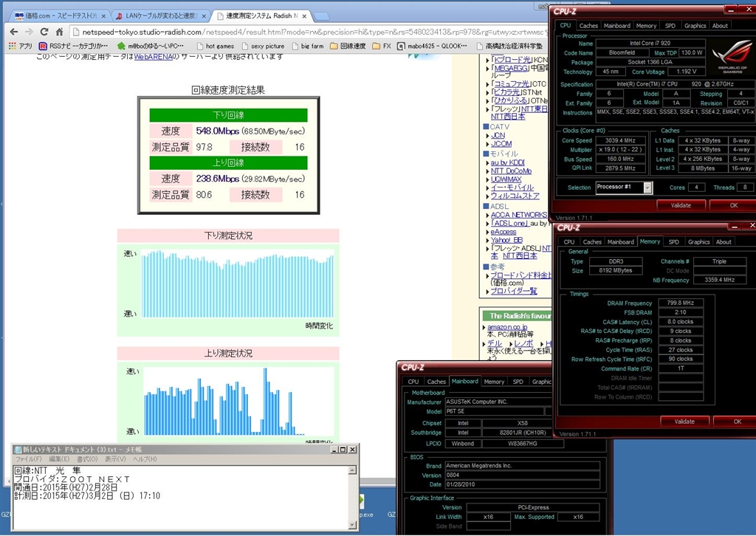The height and width of the screenshot is (536, 756).
Task: Switch to the Caches tab in top CPU-Z
Action: [x=588, y=25]
